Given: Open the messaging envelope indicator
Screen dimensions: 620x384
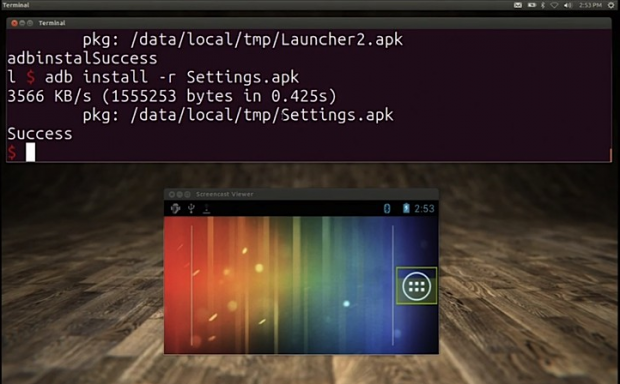Looking at the screenshot, I should (x=518, y=5).
